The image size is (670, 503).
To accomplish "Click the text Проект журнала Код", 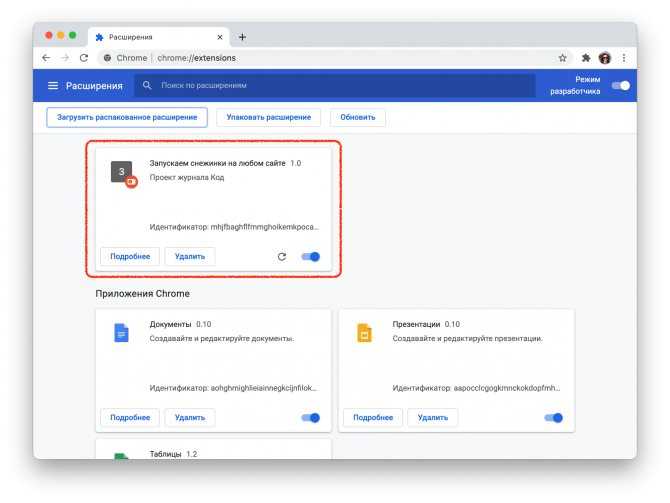I will (x=187, y=177).
